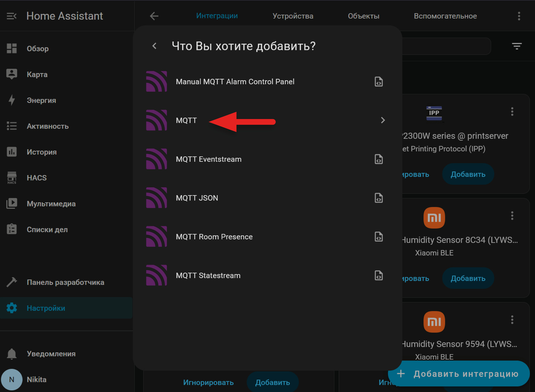Open the Уведомления notification bell

[x=12, y=354]
